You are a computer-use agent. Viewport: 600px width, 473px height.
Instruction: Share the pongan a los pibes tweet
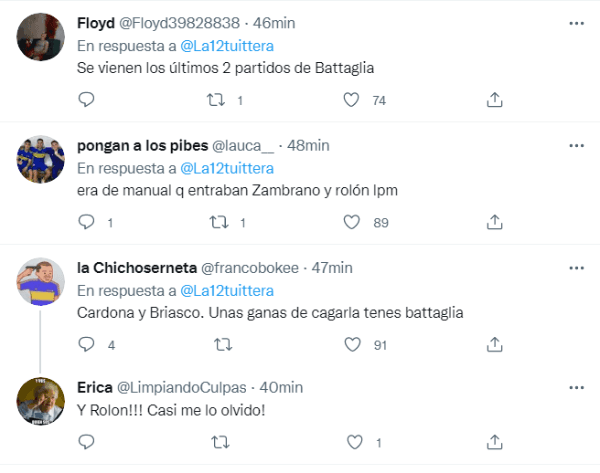coord(493,222)
